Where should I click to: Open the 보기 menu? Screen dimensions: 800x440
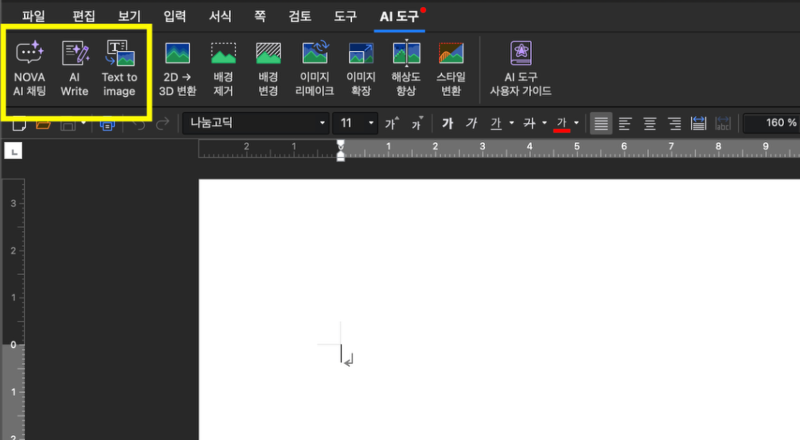coord(129,16)
